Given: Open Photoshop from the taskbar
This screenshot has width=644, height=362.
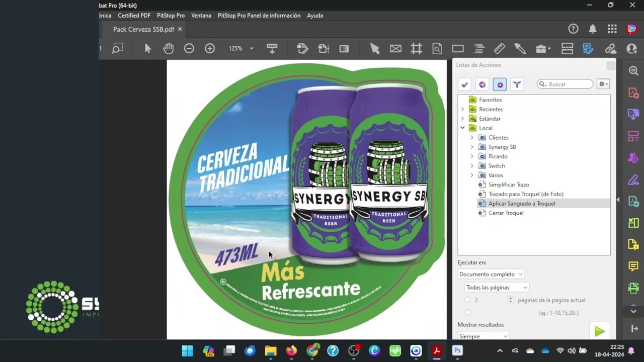Looking at the screenshot, I should pos(457,350).
